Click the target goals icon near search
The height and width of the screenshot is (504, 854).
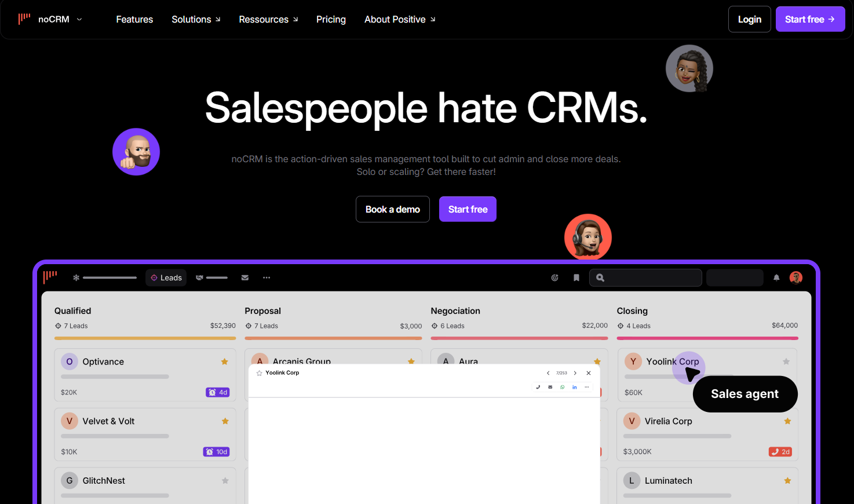(x=554, y=277)
